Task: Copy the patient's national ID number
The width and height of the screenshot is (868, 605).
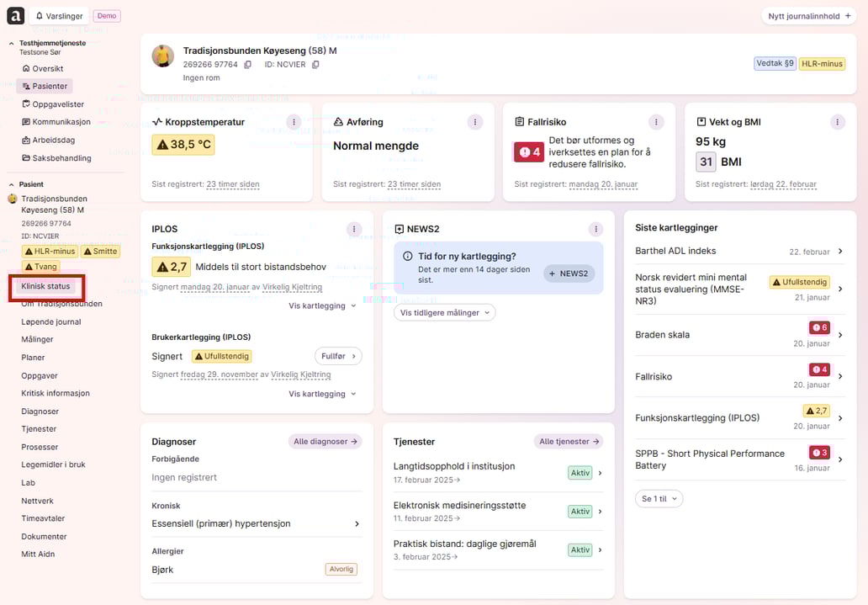Action: [247, 65]
